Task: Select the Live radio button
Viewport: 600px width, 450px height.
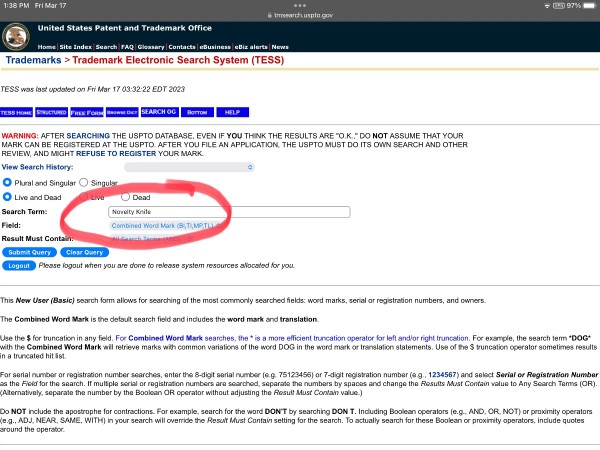Action: tap(83, 197)
